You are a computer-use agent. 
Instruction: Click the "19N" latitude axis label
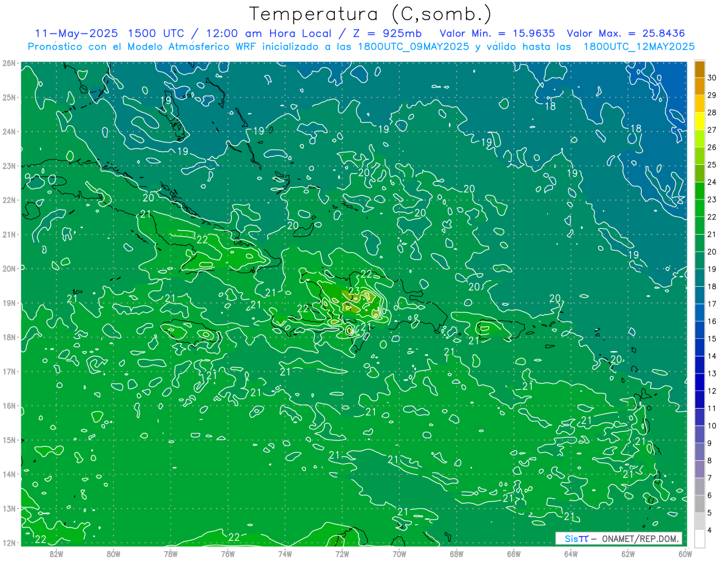[9, 303]
